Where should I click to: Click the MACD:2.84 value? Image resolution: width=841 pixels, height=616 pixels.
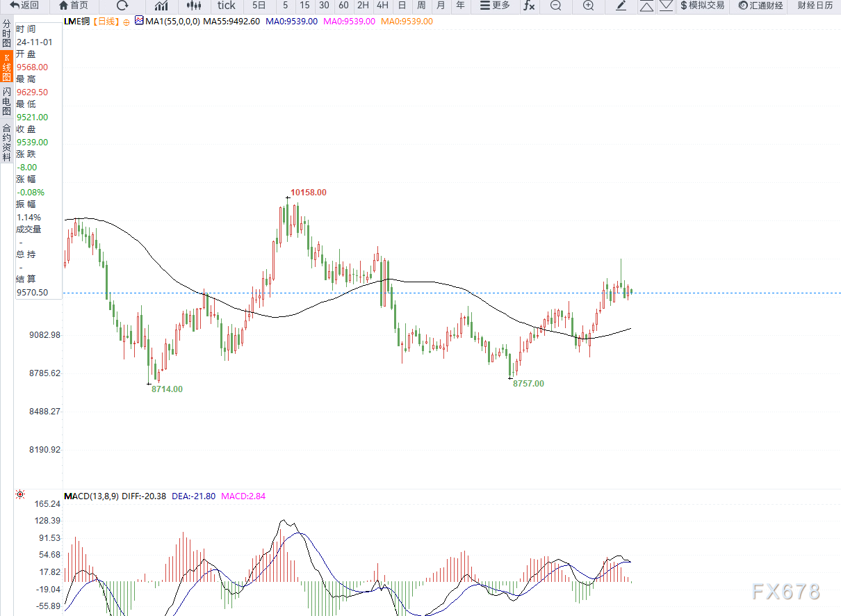pyautogui.click(x=243, y=496)
